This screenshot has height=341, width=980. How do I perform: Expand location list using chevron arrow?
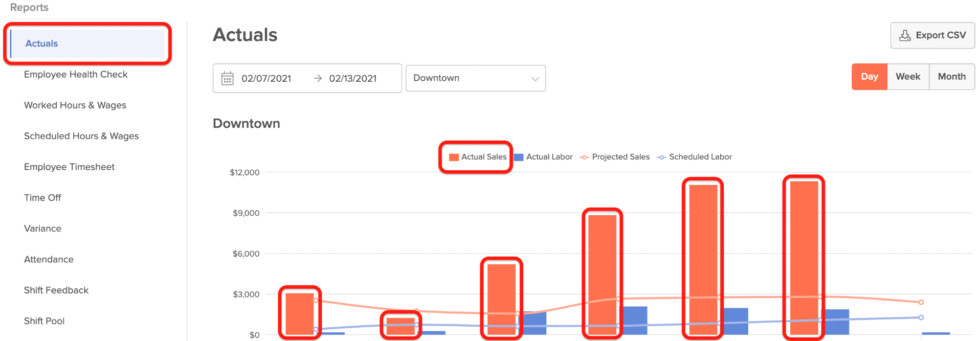pyautogui.click(x=535, y=79)
